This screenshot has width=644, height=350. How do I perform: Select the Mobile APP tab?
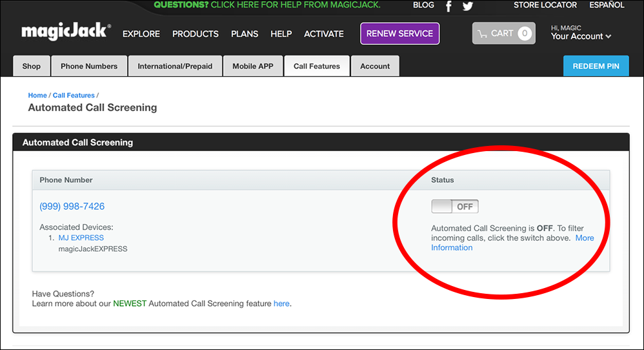[253, 66]
